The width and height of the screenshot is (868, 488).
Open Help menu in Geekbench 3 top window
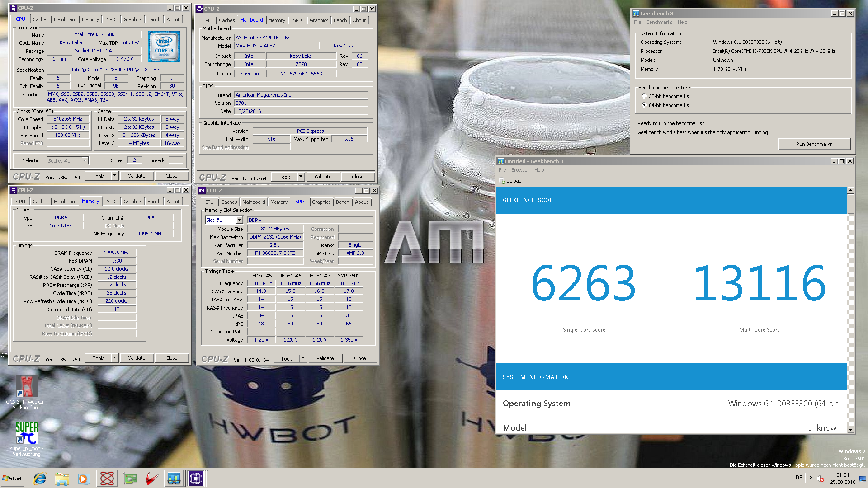tap(682, 22)
